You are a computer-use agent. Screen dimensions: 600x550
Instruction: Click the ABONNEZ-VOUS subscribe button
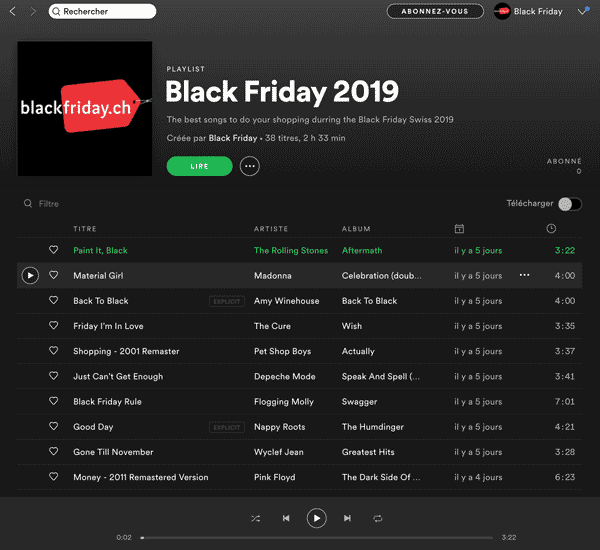click(x=435, y=11)
